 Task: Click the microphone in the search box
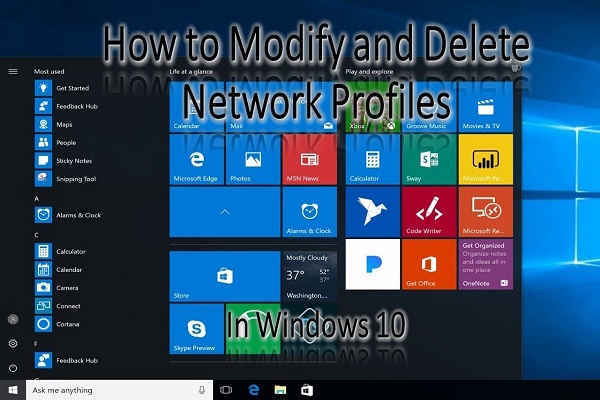click(x=202, y=390)
